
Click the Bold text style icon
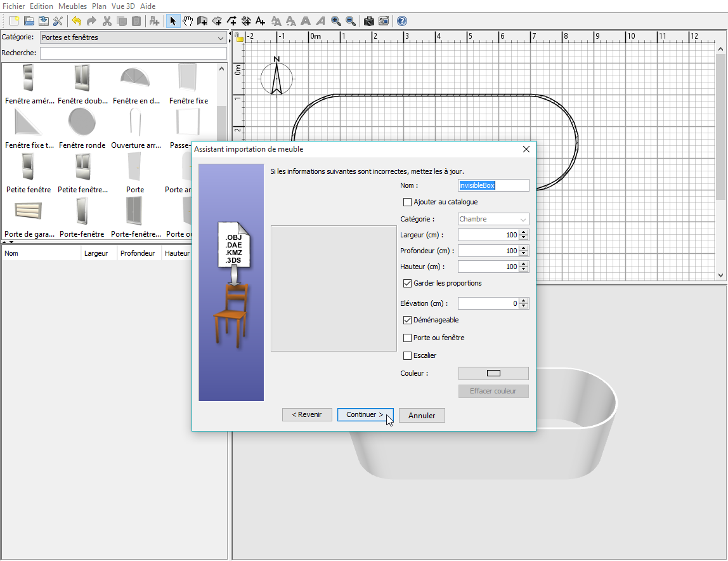point(306,21)
